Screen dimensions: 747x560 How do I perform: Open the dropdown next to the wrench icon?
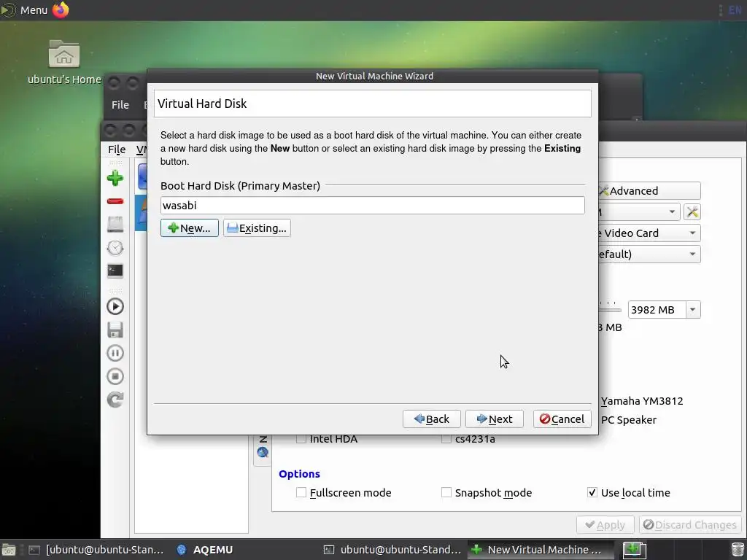tap(639, 211)
